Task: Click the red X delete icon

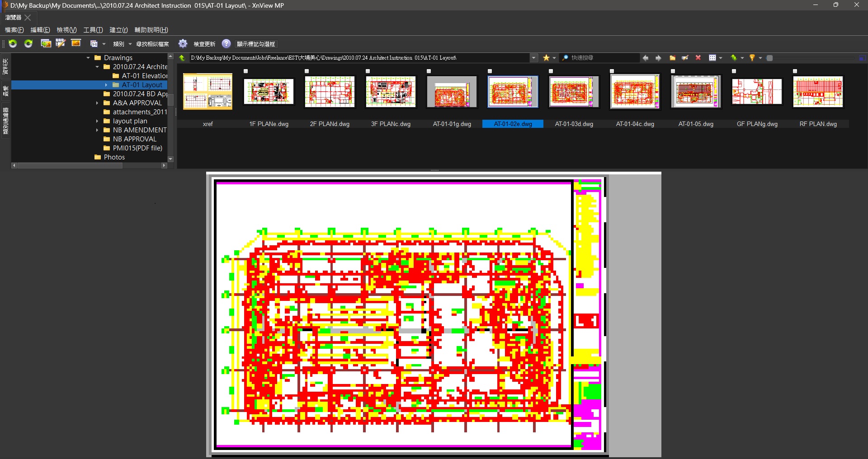Action: point(698,58)
